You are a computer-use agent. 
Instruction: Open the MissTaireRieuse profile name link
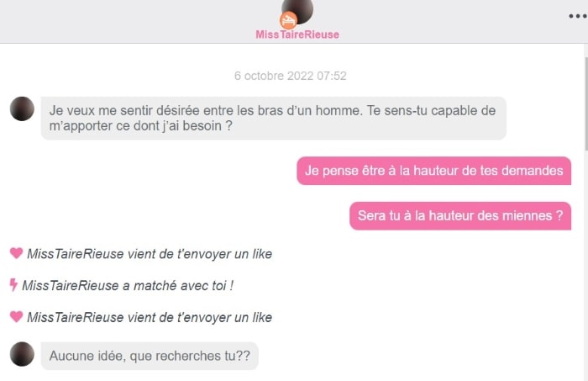point(297,34)
